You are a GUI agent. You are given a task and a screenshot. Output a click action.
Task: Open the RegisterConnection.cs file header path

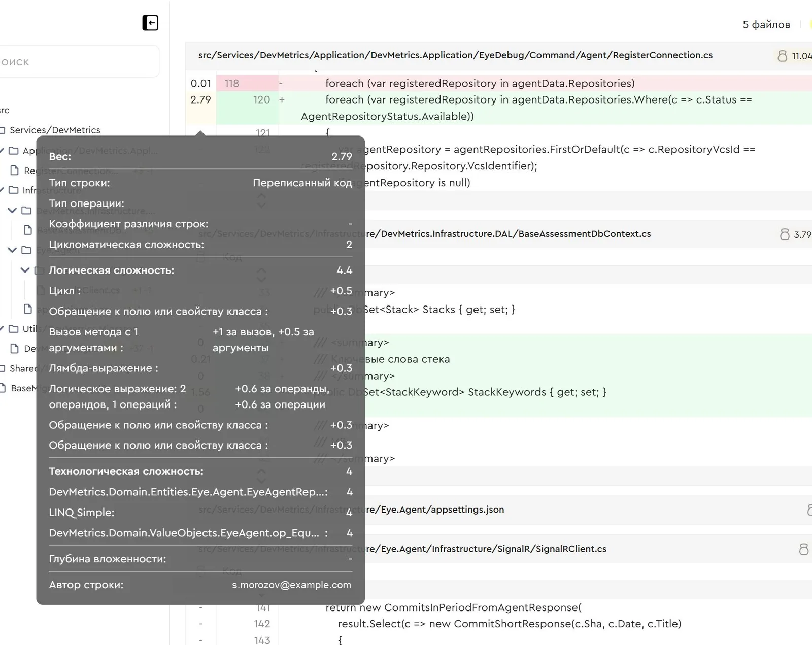click(455, 55)
